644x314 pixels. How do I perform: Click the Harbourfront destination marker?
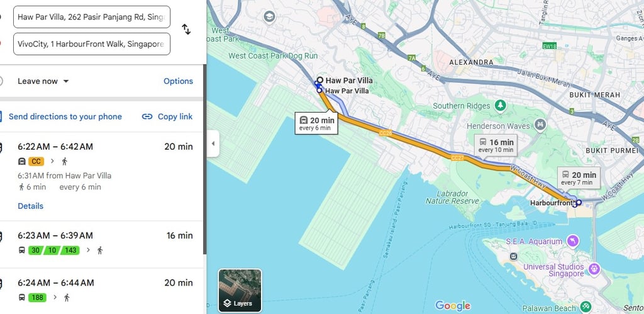(579, 202)
